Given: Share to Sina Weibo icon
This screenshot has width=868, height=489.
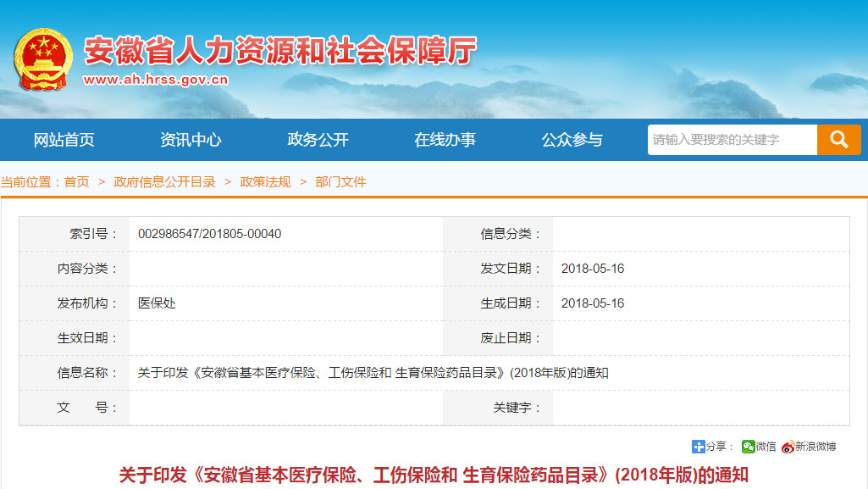Looking at the screenshot, I should 788,447.
